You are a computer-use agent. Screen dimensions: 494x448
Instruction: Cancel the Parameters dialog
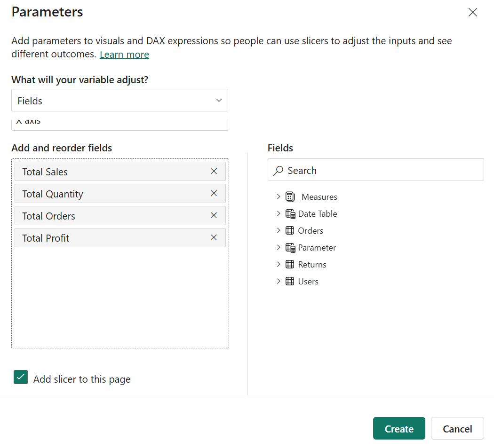(x=457, y=429)
